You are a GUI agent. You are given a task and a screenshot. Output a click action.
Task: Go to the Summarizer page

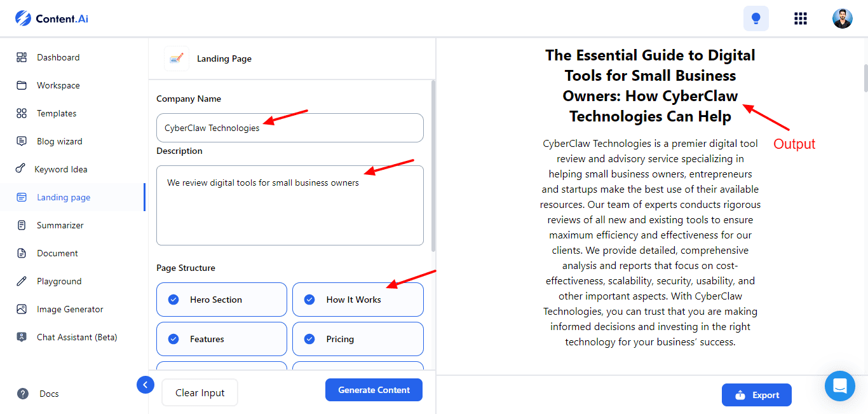click(x=60, y=225)
